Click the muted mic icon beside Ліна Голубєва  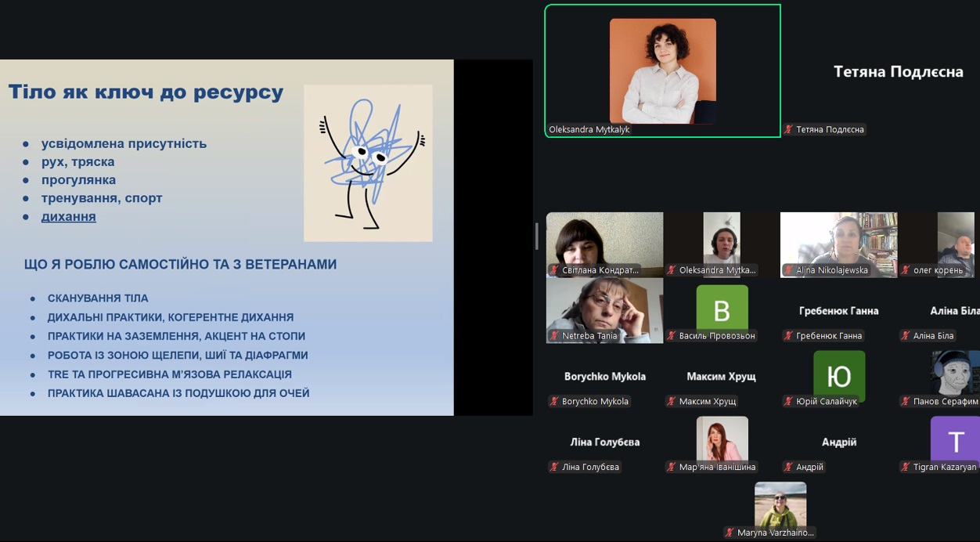(x=554, y=468)
